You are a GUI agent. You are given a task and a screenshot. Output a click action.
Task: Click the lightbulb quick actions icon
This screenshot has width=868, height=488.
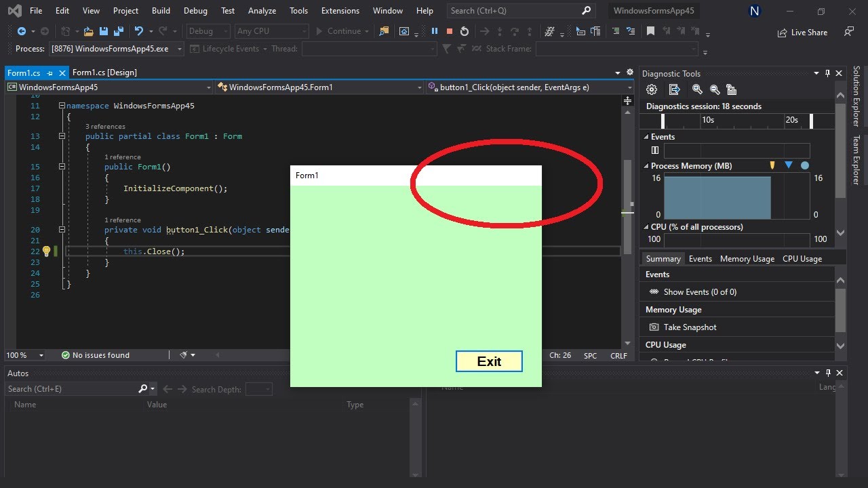pyautogui.click(x=46, y=251)
